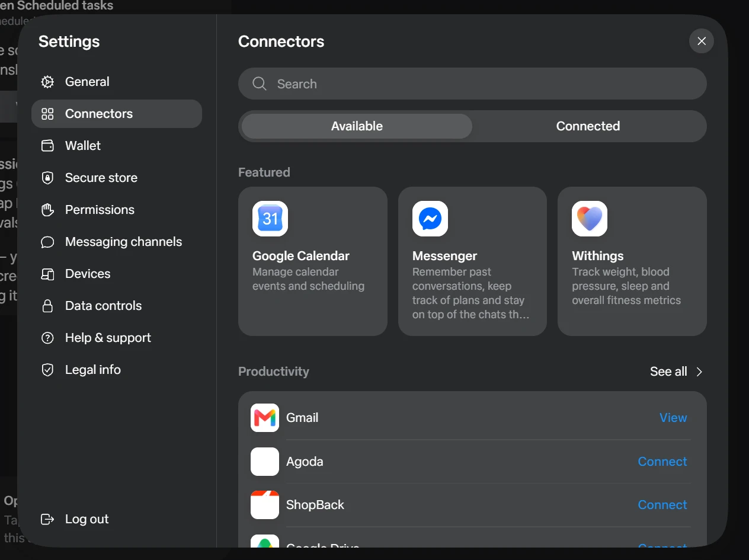Switch to the Connected tab

point(588,126)
